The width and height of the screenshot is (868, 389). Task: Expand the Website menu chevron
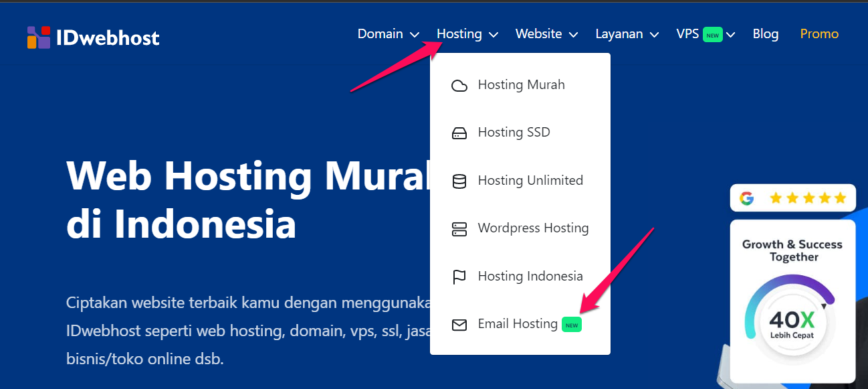coord(573,35)
